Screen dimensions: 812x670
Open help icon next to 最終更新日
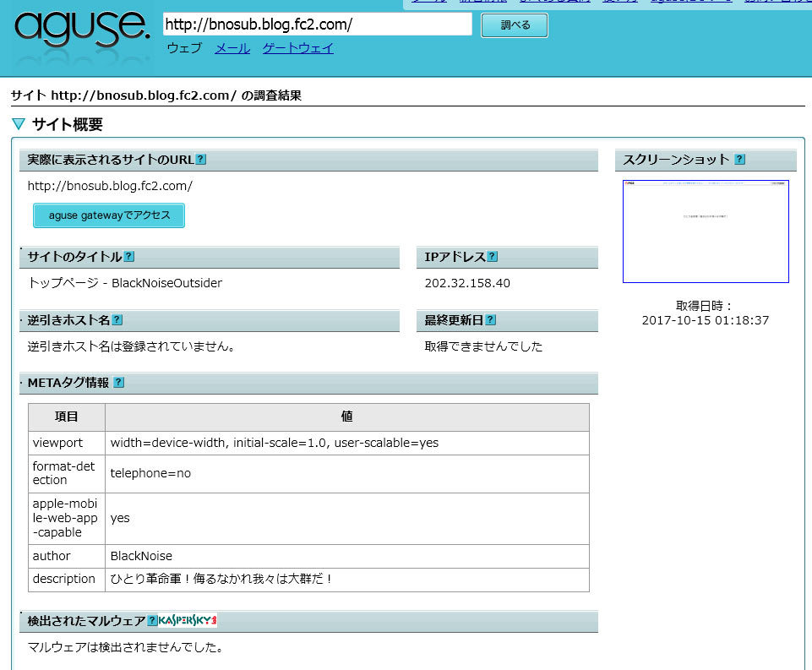click(490, 320)
